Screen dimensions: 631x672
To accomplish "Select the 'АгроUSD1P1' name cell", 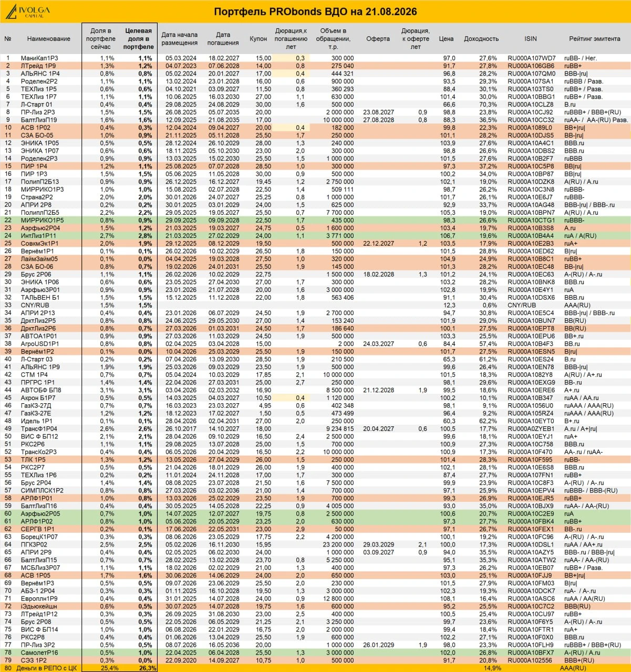I will click(40, 344).
